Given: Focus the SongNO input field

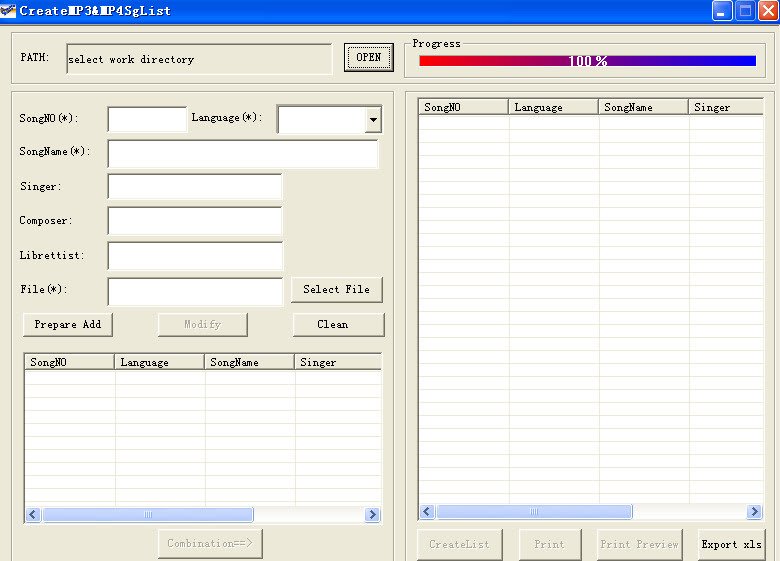Looking at the screenshot, I should [147, 119].
